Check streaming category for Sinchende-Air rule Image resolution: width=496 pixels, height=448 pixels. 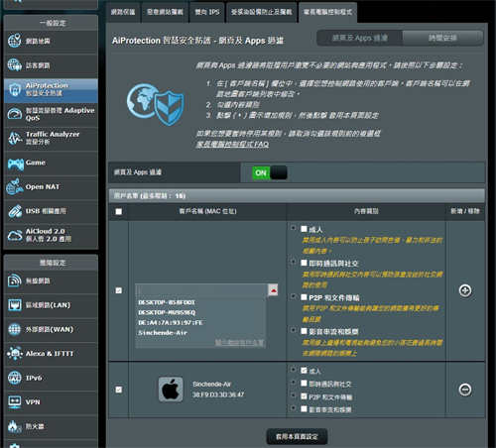[304, 409]
